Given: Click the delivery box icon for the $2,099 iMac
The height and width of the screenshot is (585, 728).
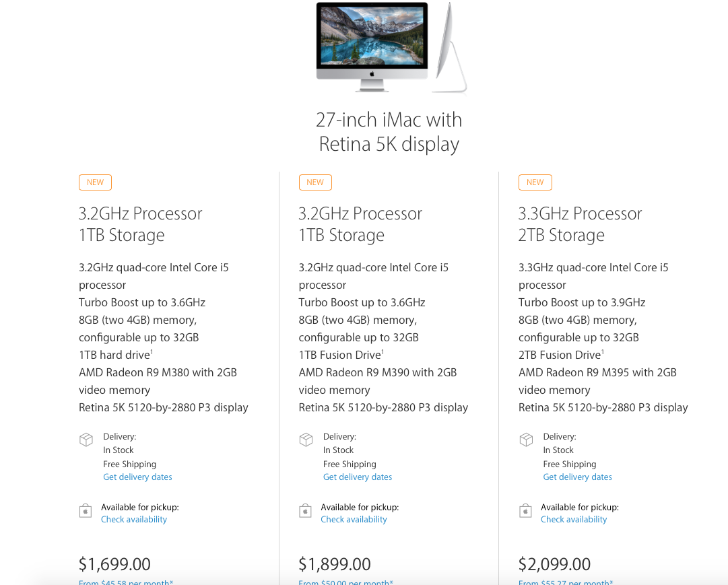Looking at the screenshot, I should 526,440.
